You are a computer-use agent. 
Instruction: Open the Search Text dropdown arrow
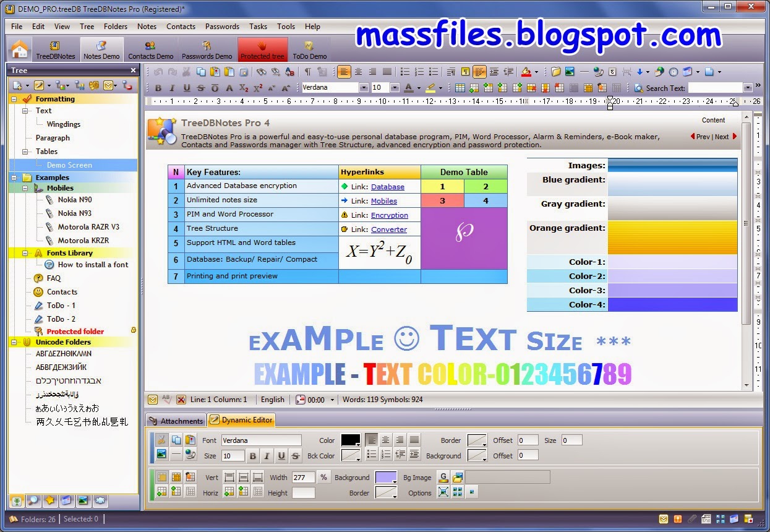point(748,88)
